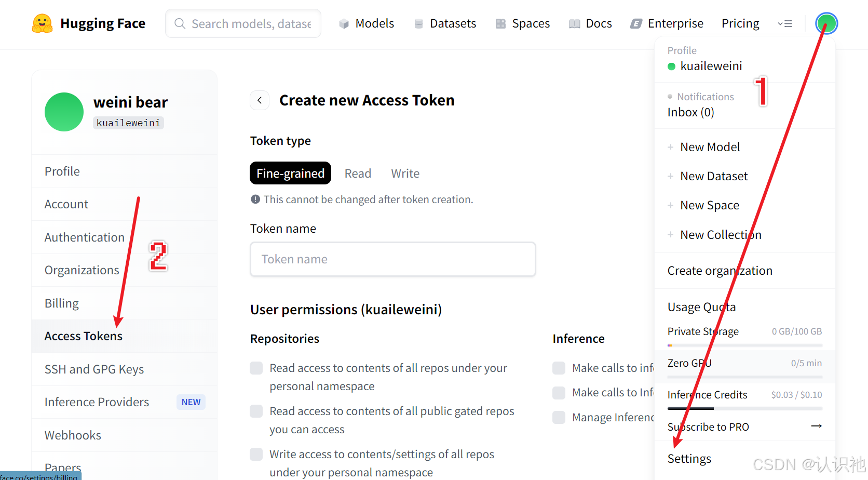The width and height of the screenshot is (868, 480).
Task: Expand the navbar more-options menu
Action: point(784,24)
